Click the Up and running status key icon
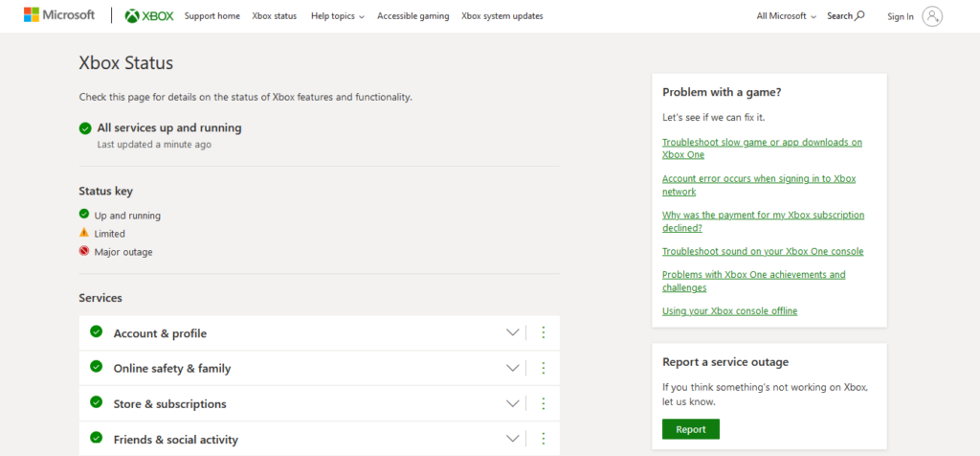Viewport: 980px width, 456px height. pos(84,214)
